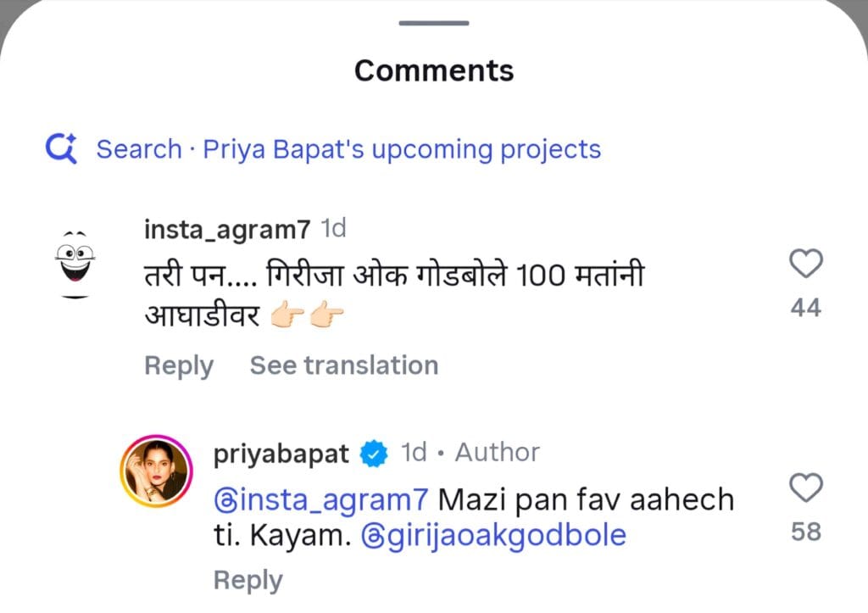Like priyabapat's reply with heart icon
The height and width of the screenshot is (613, 868).
point(805,488)
